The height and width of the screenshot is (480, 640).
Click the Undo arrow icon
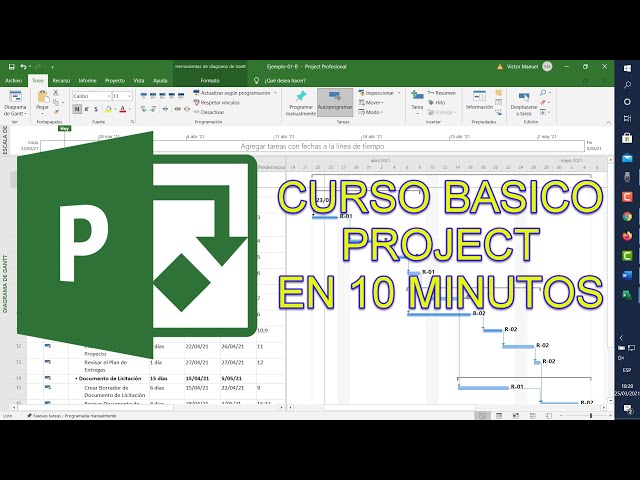pyautogui.click(x=24, y=67)
